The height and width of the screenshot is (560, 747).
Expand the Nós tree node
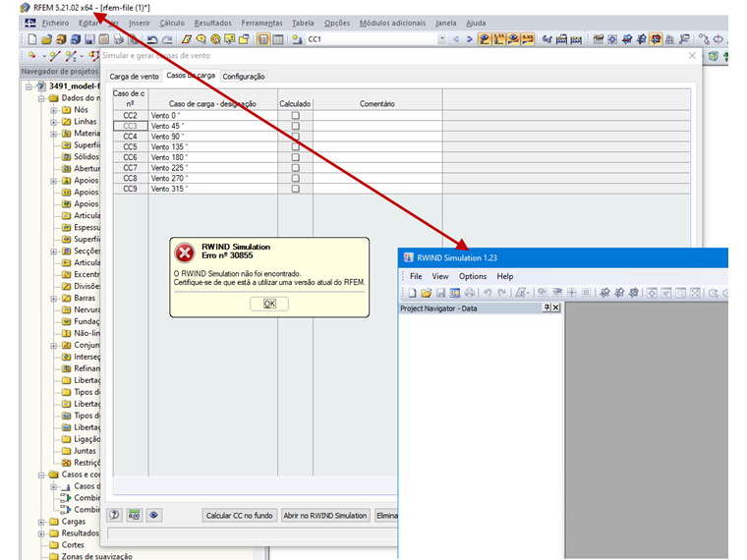(x=53, y=110)
